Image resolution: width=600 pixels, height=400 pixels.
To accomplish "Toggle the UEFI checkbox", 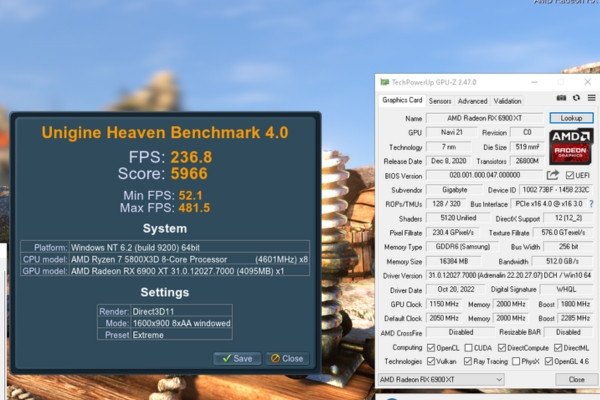I will 570,175.
